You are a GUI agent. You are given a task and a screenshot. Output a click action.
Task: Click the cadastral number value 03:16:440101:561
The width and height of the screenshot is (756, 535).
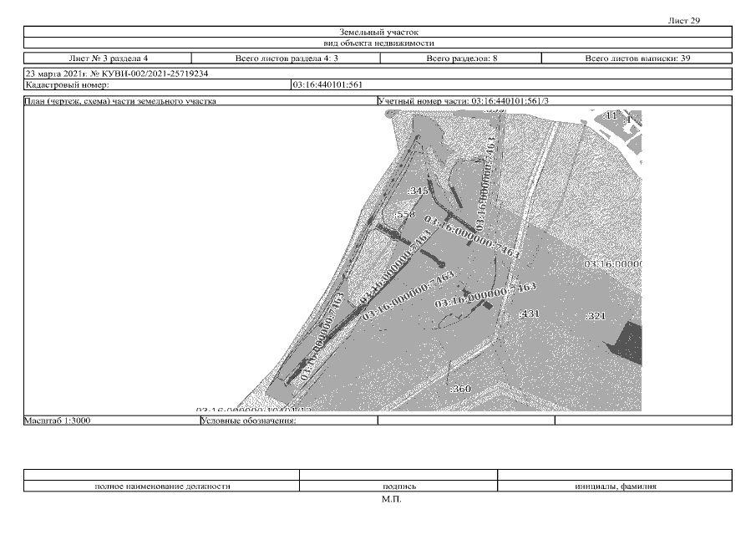click(327, 84)
